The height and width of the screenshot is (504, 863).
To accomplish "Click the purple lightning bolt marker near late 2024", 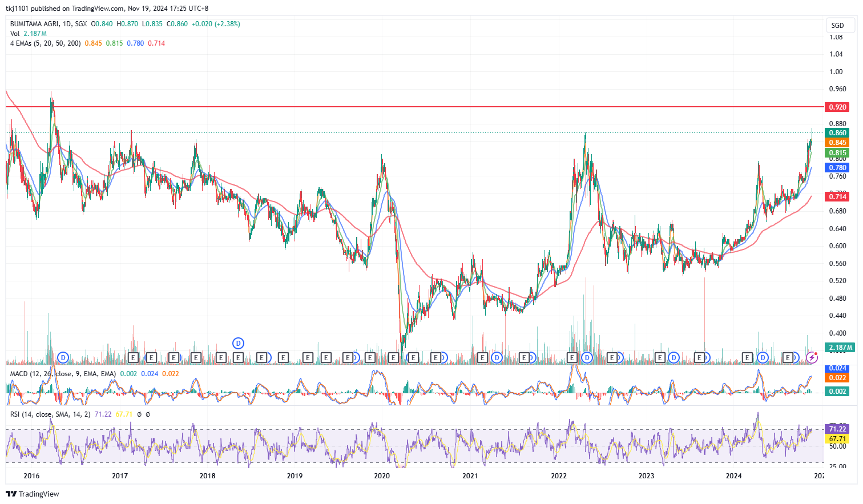I will 812,357.
